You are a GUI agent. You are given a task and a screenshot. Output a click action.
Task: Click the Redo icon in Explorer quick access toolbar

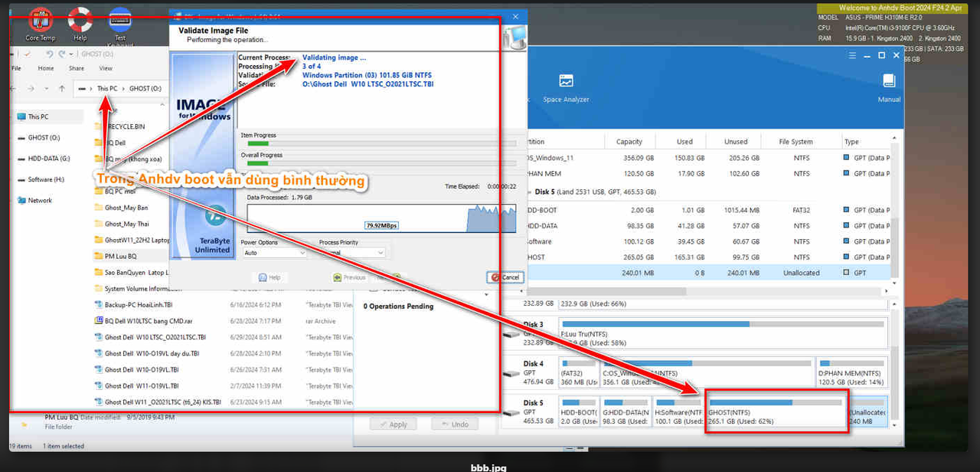tap(61, 54)
